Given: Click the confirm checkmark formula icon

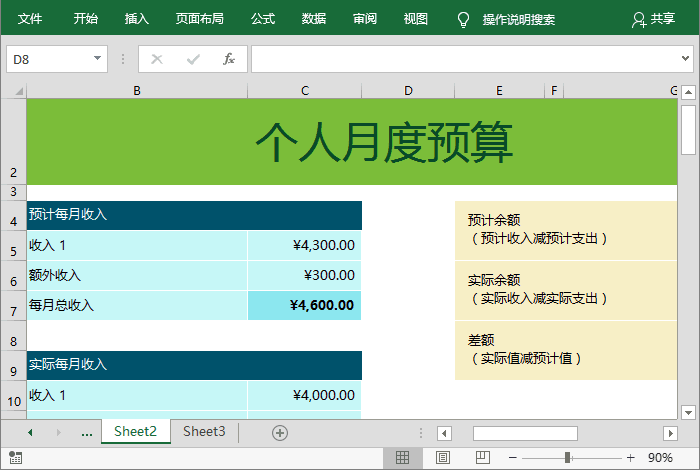Looking at the screenshot, I should [193, 59].
